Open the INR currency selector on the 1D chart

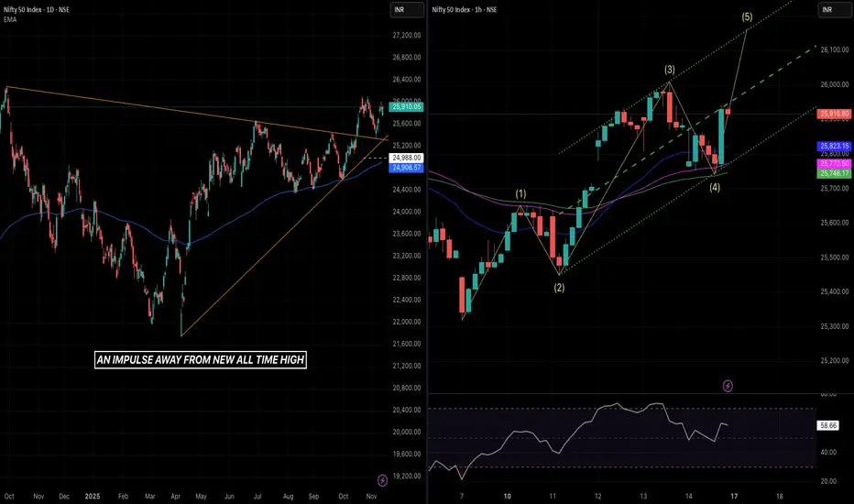pyautogui.click(x=407, y=10)
